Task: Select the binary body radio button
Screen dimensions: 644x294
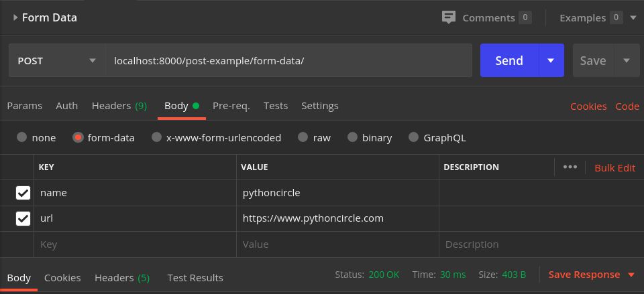Action: tap(352, 137)
